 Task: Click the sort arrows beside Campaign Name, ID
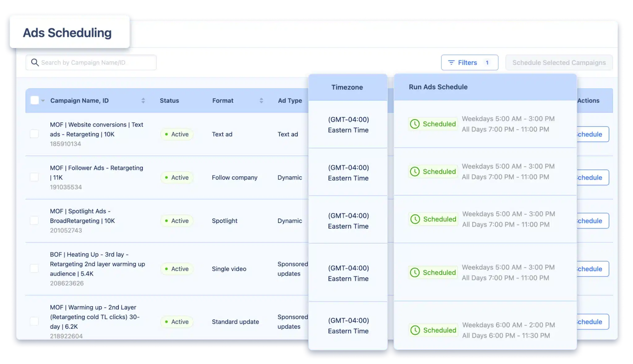coord(143,101)
